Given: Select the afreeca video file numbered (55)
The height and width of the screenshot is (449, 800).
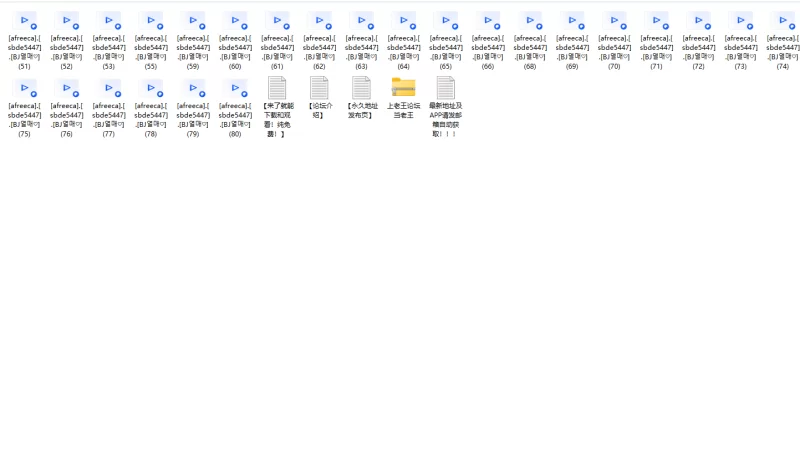Looking at the screenshot, I should coord(151,41).
